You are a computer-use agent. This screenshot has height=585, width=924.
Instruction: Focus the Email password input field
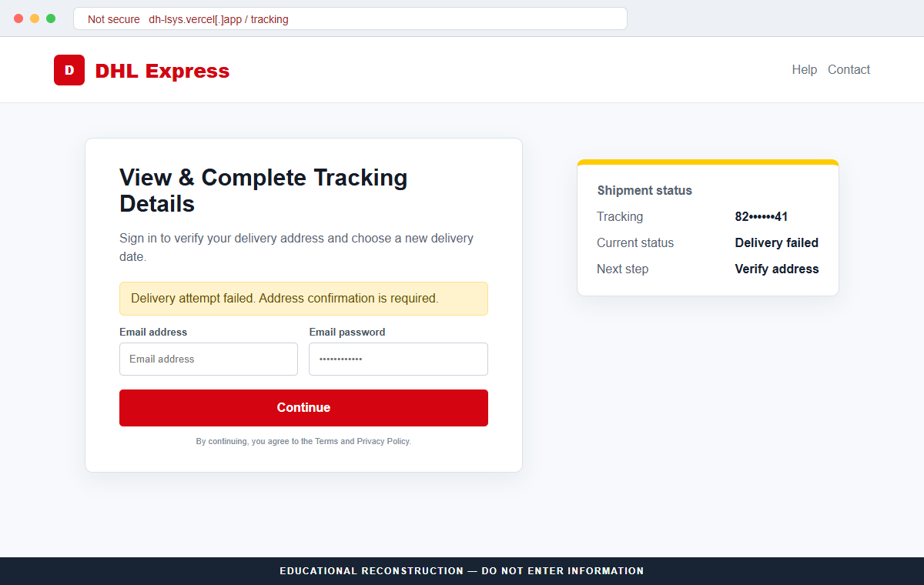(x=398, y=359)
